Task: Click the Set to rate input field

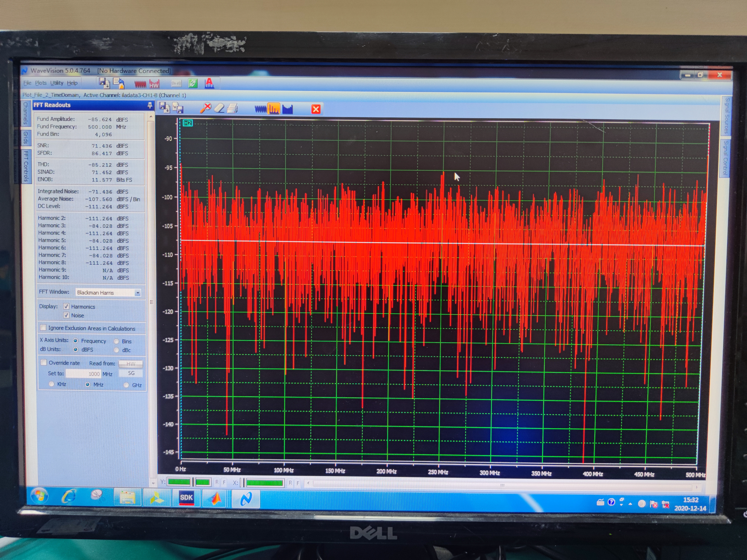Action: (83, 374)
